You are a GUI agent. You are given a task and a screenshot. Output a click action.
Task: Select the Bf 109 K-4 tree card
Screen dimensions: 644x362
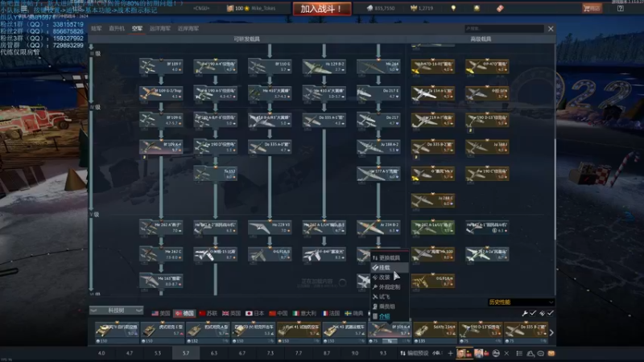[161, 147]
